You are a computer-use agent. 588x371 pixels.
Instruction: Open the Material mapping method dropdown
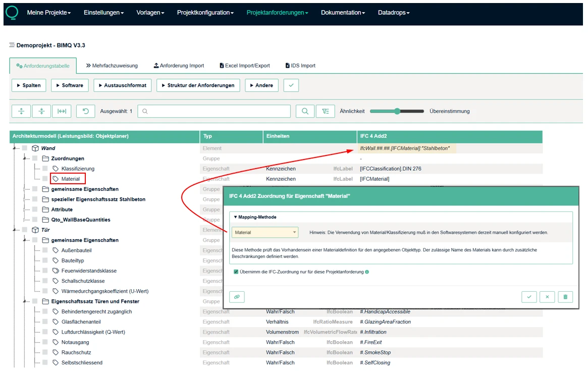coord(265,232)
